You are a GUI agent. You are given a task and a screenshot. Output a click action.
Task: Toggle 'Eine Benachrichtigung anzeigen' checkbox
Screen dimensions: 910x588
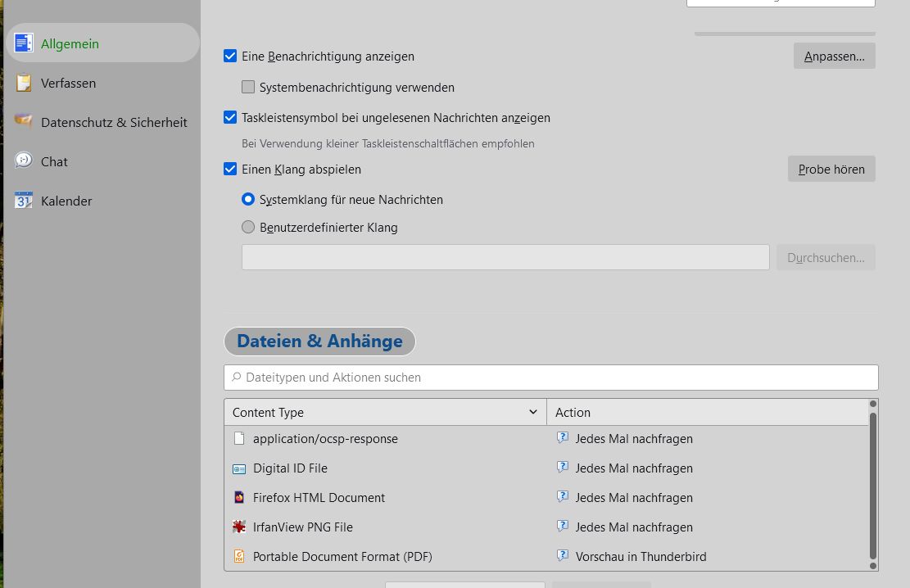230,57
